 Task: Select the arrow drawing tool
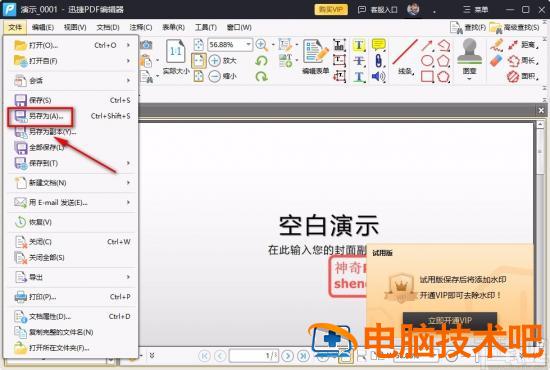[427, 45]
